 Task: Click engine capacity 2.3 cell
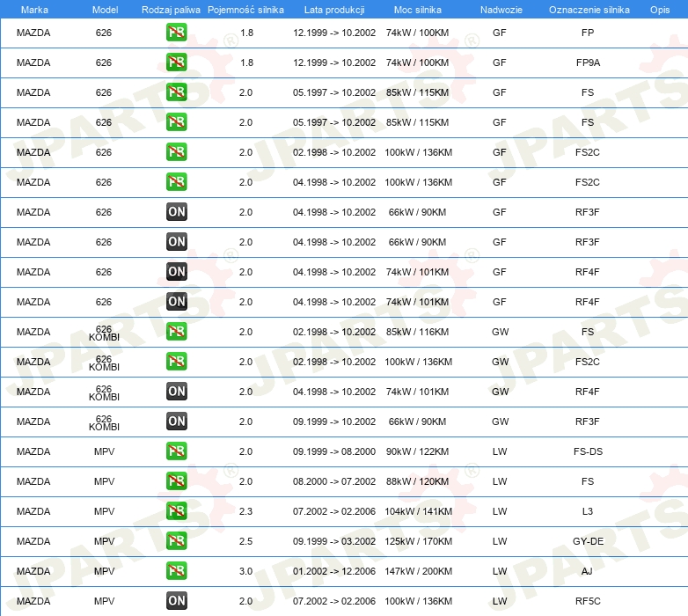[245, 511]
